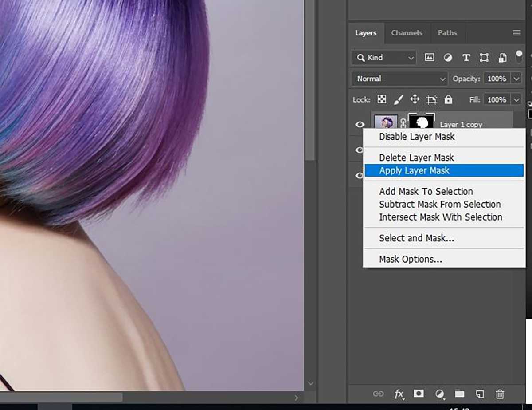The image size is (532, 410).
Task: Filter layers by text type
Action: (x=466, y=58)
